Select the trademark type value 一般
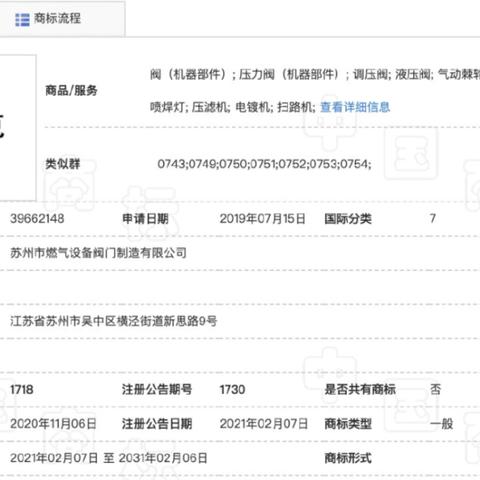The image size is (480, 480). click(x=441, y=424)
